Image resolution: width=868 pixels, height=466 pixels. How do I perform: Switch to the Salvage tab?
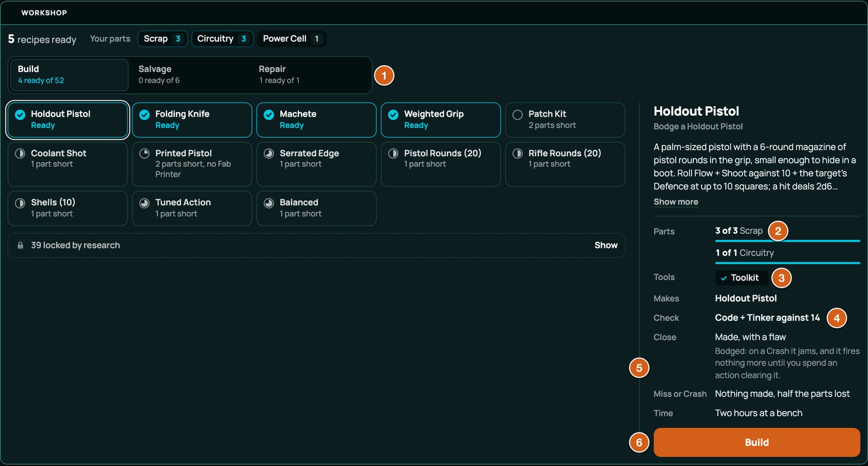[189, 75]
